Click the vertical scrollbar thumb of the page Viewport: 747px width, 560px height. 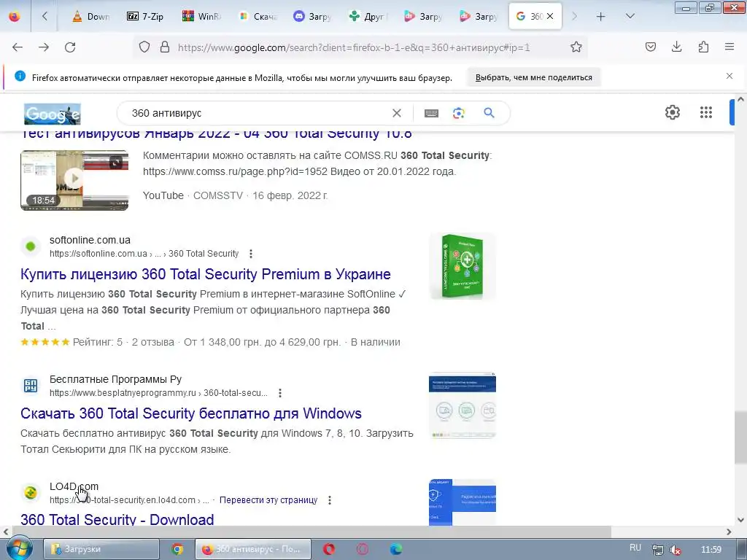(740, 437)
